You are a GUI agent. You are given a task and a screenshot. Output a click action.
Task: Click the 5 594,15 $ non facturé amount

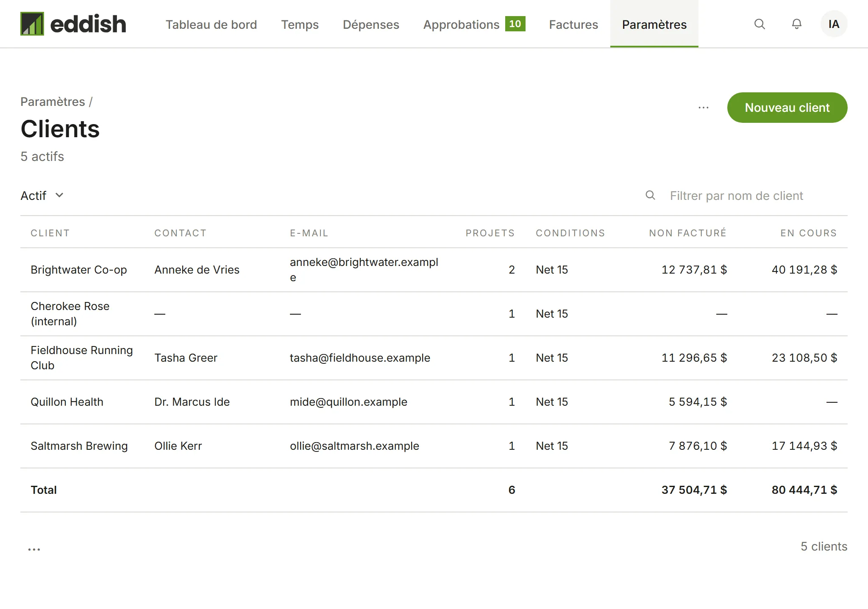pyautogui.click(x=698, y=402)
